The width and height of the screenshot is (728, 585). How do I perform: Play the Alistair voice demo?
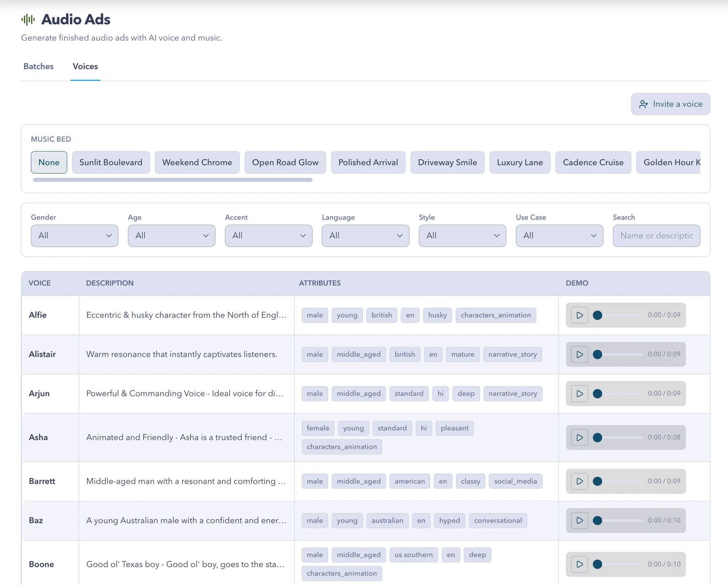tap(579, 354)
